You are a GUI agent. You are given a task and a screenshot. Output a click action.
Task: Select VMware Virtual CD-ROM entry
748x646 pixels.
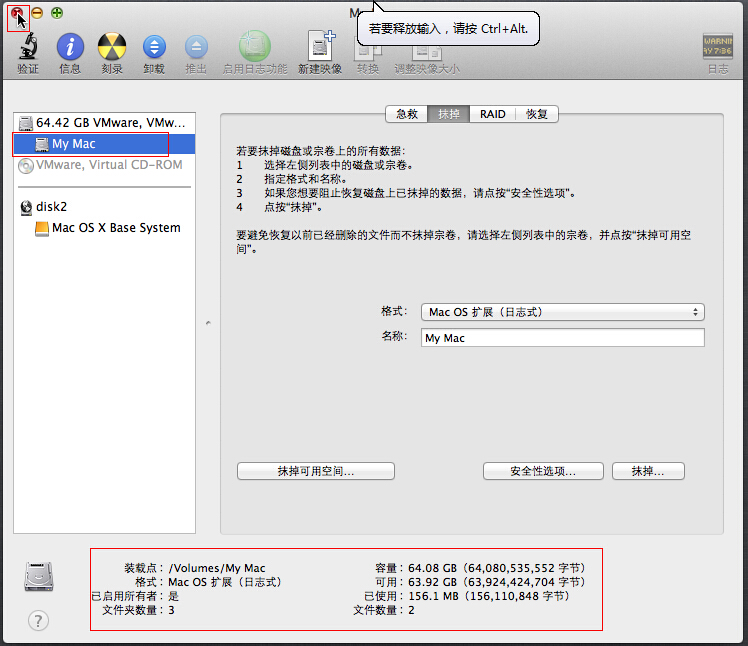[x=104, y=165]
